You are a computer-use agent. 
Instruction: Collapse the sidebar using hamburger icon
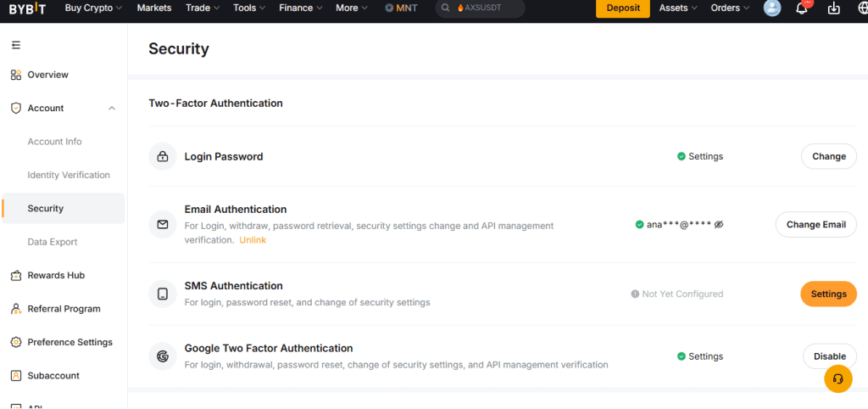[16, 45]
